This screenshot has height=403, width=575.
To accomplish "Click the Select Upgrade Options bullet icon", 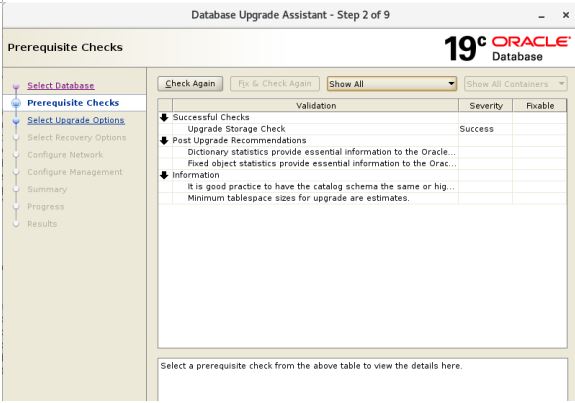I will 16,120.
